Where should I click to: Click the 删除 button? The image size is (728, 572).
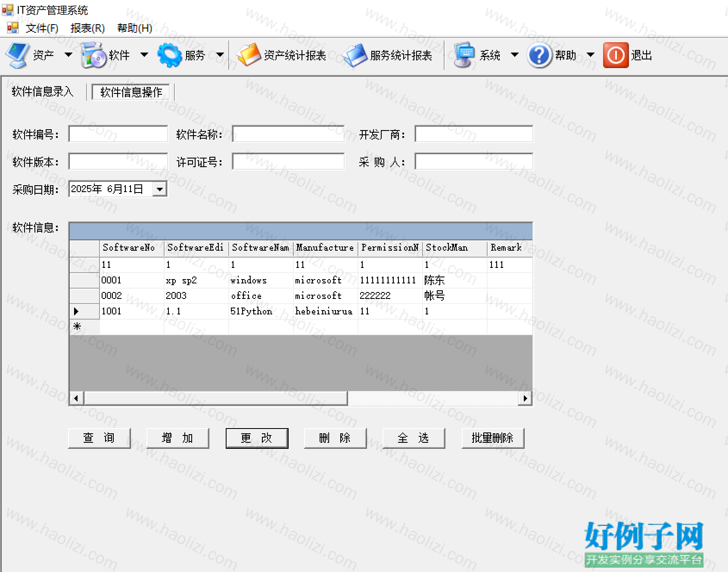tap(335, 438)
